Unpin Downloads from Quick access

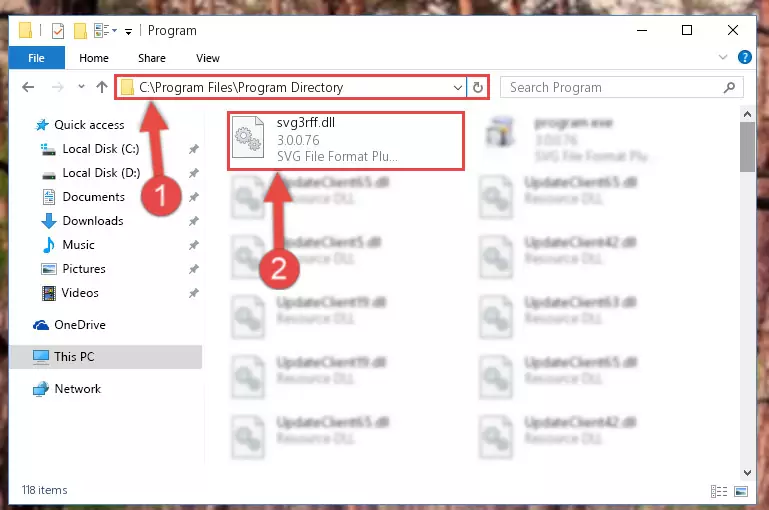tap(194, 221)
